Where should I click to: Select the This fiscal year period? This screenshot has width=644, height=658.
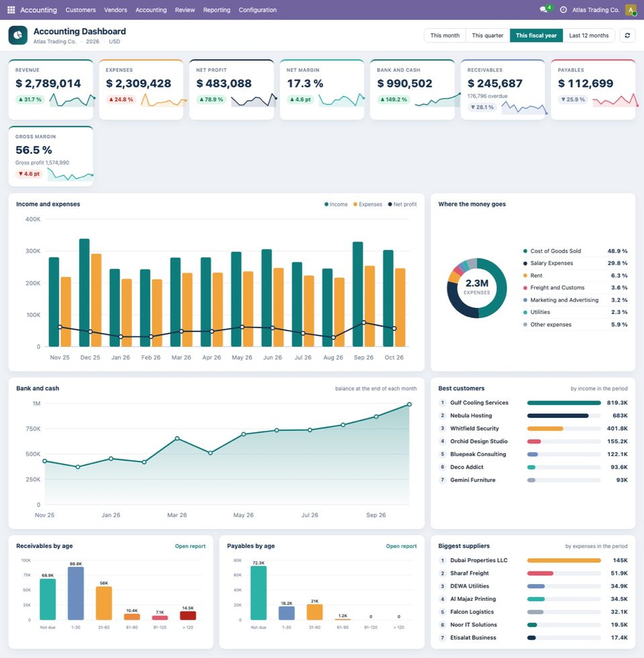(x=536, y=36)
